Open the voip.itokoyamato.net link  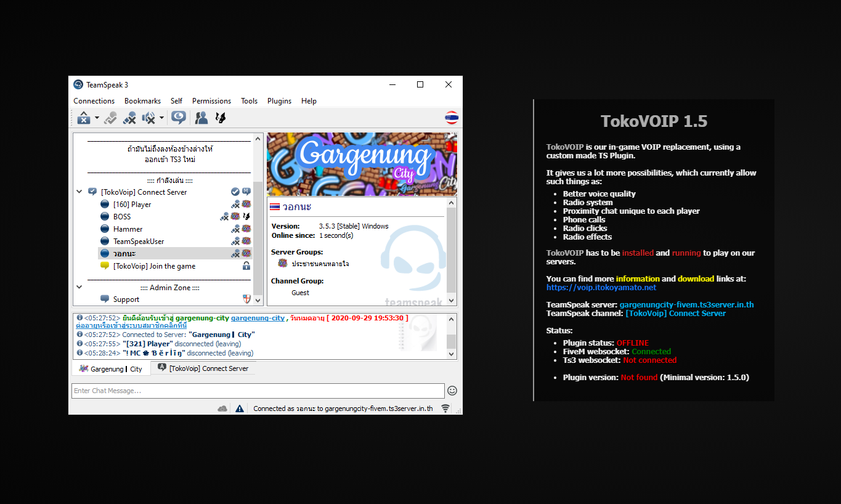(x=601, y=287)
